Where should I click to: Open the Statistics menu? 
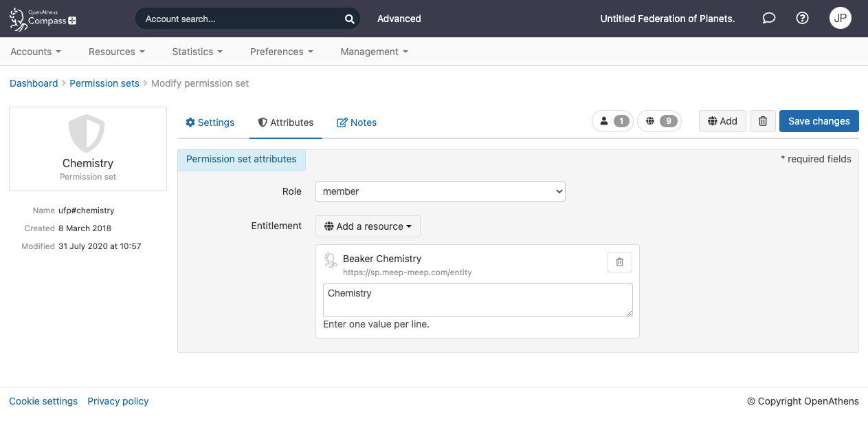coord(197,52)
